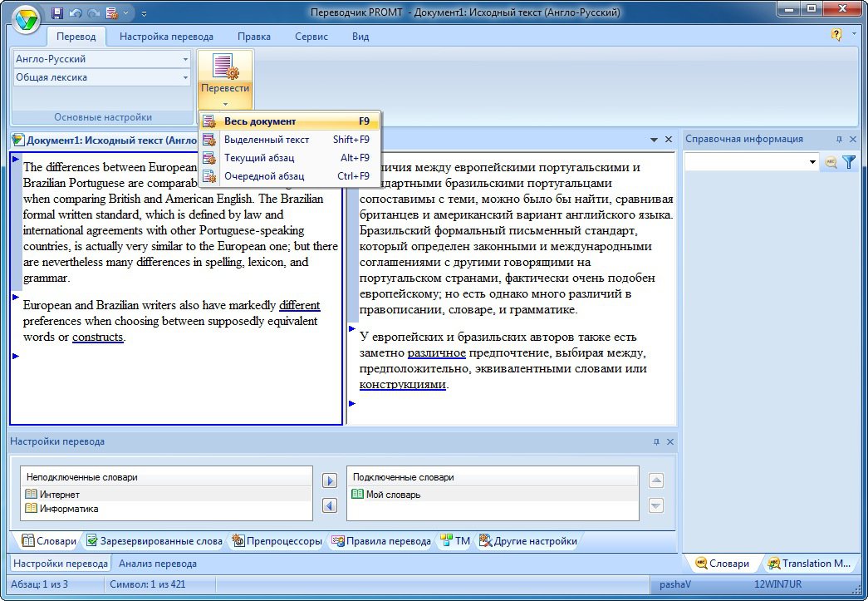
Task: Open the Словари tab in translation settings
Action: [x=48, y=541]
